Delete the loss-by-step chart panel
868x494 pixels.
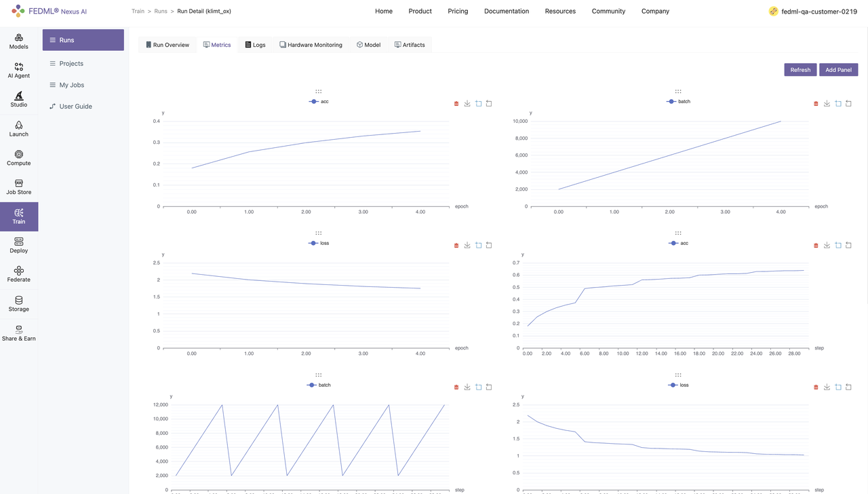point(816,387)
